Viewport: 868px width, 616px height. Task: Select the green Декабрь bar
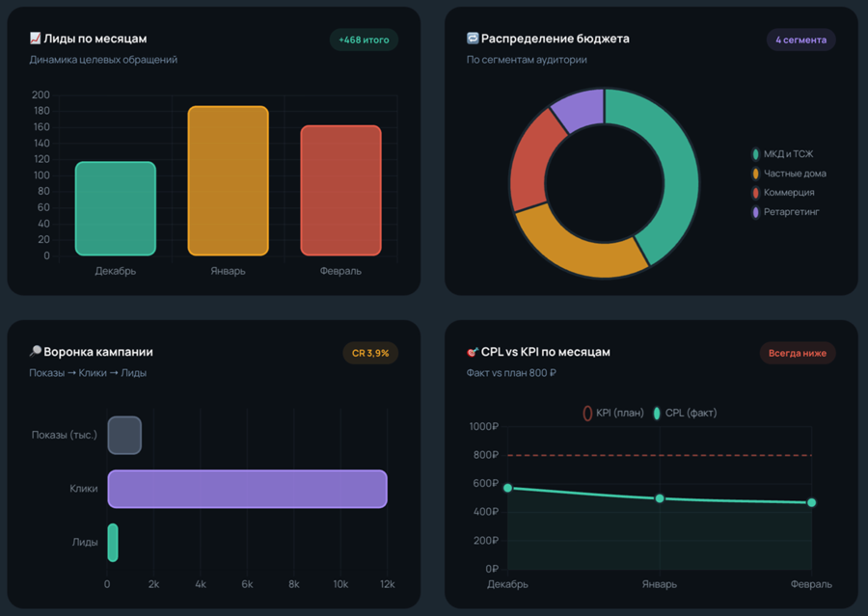pyautogui.click(x=116, y=208)
